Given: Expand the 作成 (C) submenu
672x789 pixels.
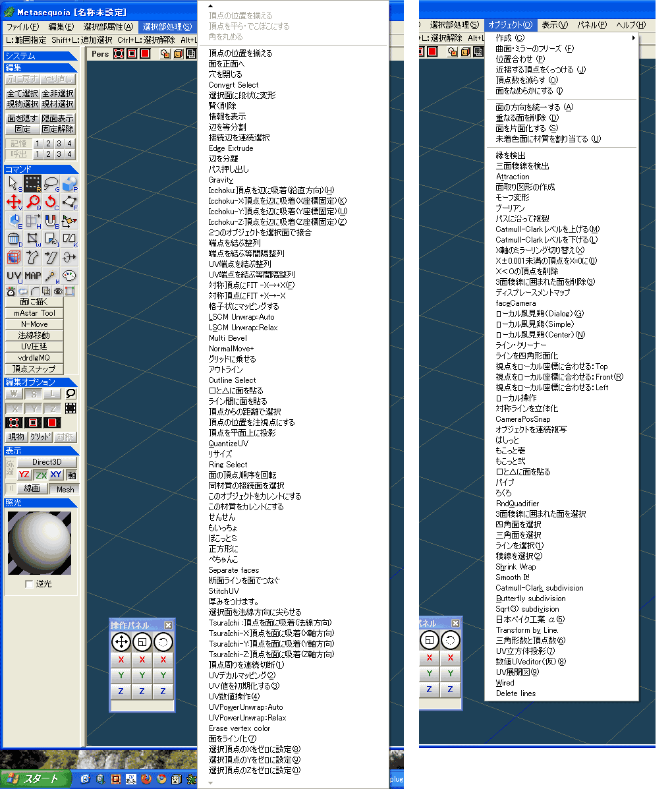Looking at the screenshot, I should [563, 38].
